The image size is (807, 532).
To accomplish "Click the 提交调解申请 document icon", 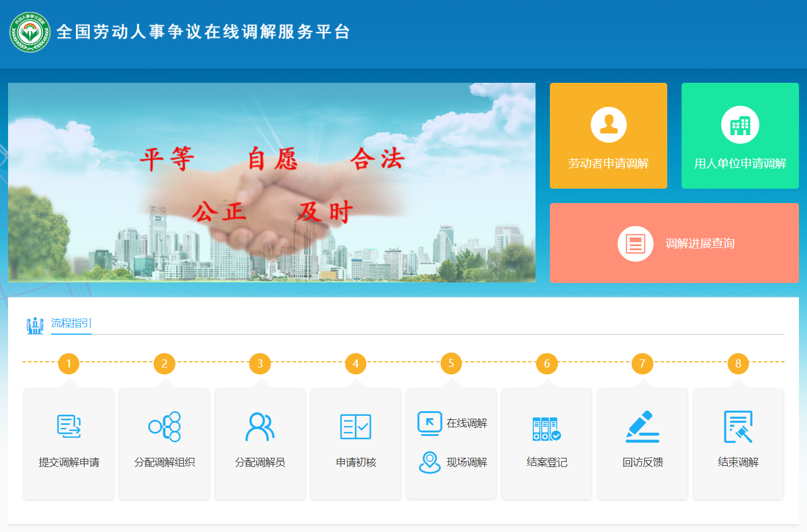I will [x=69, y=426].
